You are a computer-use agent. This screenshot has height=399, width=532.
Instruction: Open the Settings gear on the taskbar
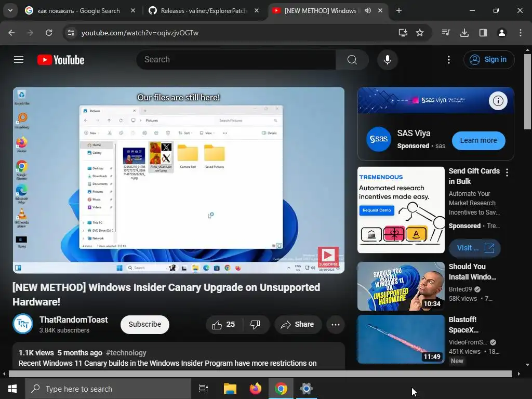tap(307, 389)
